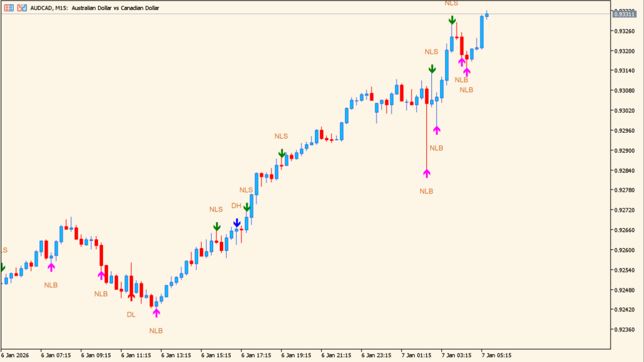Click magenta arrow below the long red wick

point(427,173)
